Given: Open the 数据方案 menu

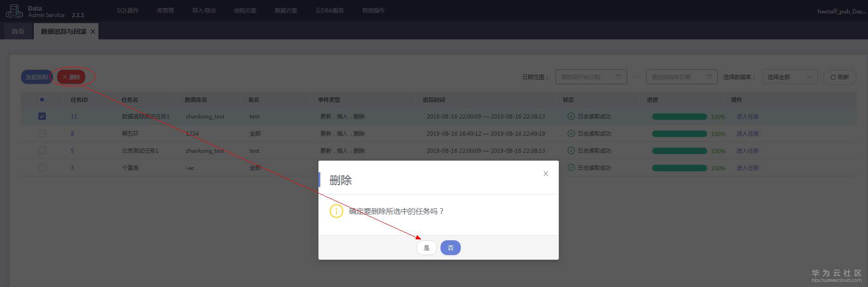Looking at the screenshot, I should click(x=286, y=10).
